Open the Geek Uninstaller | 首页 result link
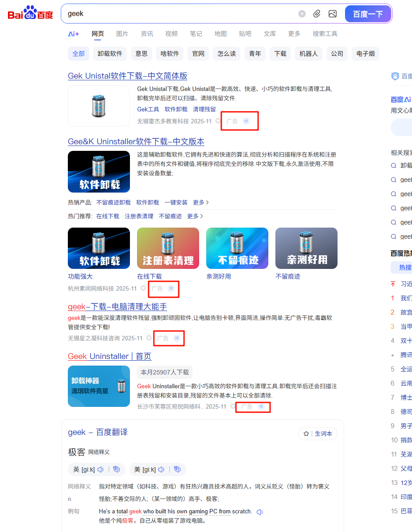 pos(110,356)
